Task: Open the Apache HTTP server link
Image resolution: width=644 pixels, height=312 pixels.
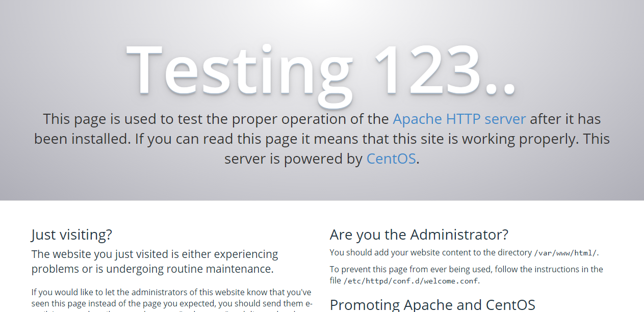Action: tap(459, 119)
